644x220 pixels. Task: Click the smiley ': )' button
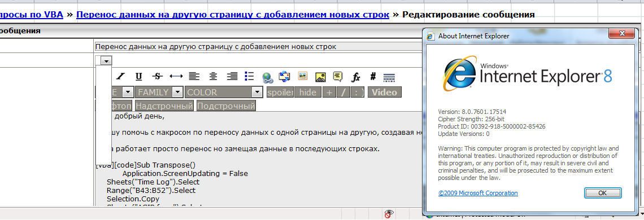click(x=358, y=93)
